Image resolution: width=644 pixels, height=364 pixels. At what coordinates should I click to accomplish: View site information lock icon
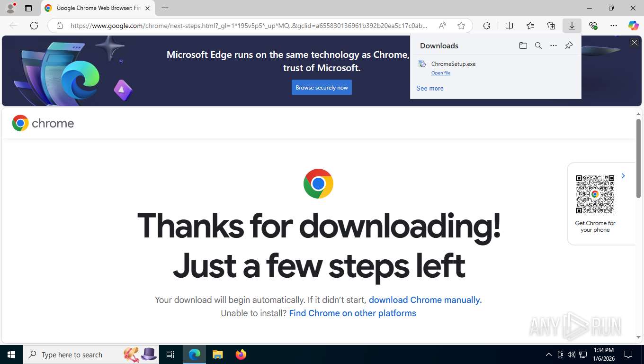click(60, 26)
